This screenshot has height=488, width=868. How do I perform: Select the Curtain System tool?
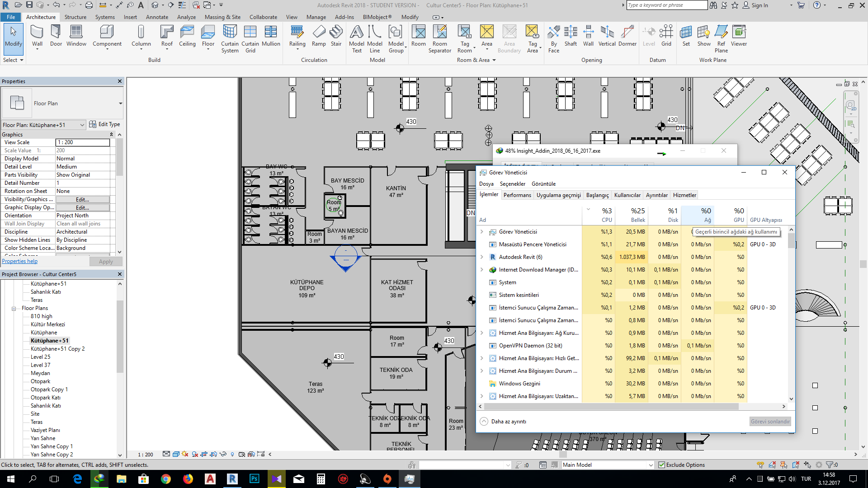[230, 39]
